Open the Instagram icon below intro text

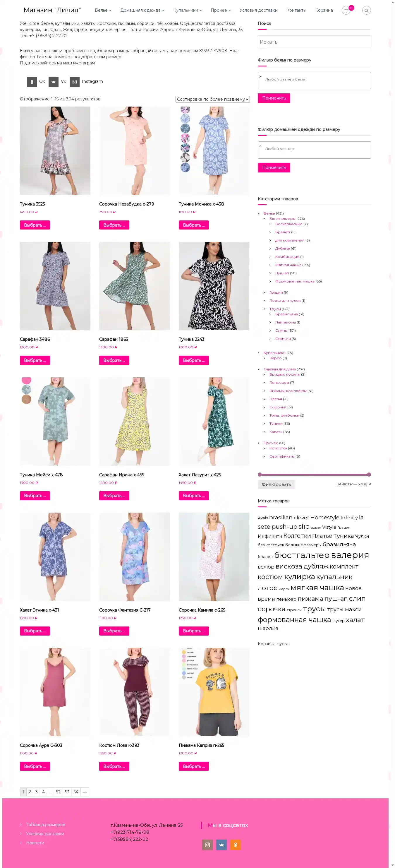tap(74, 82)
